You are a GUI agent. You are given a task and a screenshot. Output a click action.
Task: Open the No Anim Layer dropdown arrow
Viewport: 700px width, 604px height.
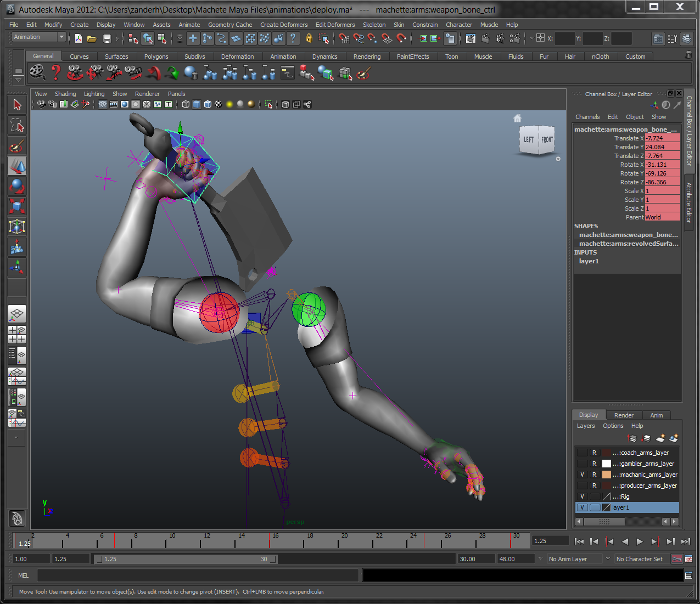point(540,558)
